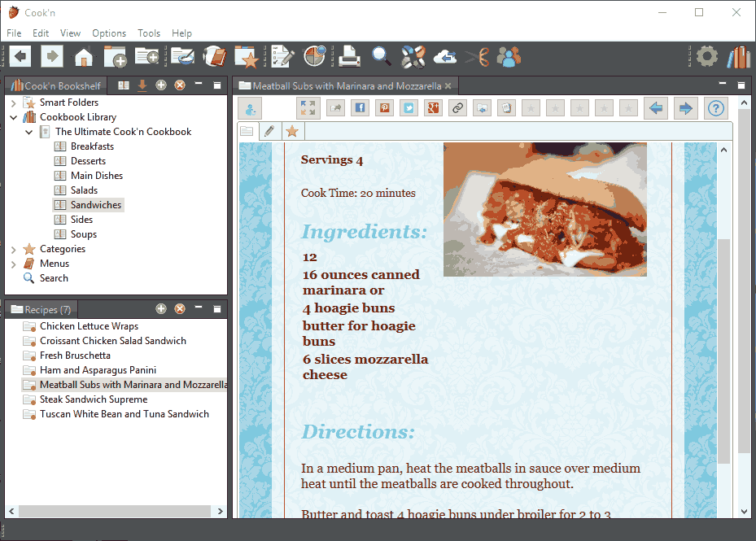Select the Soups chapter

click(83, 234)
